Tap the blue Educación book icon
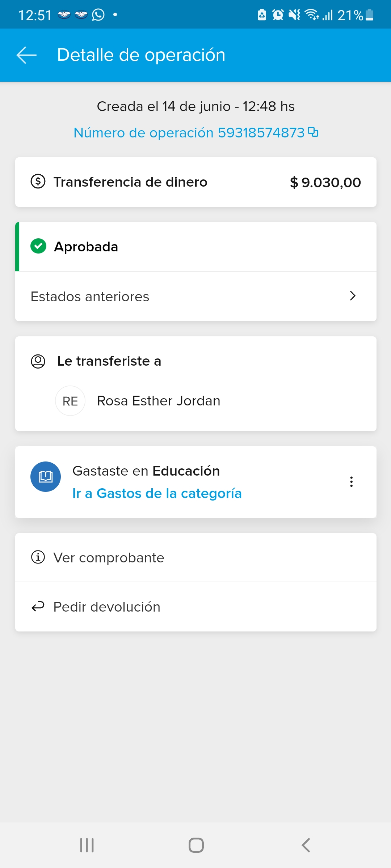This screenshot has height=868, width=391. (46, 477)
